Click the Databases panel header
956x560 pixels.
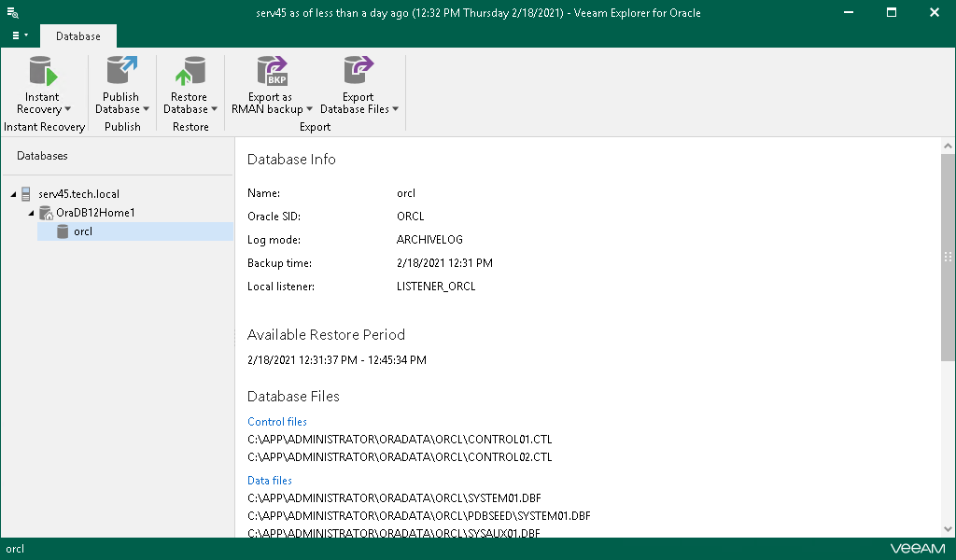42,156
